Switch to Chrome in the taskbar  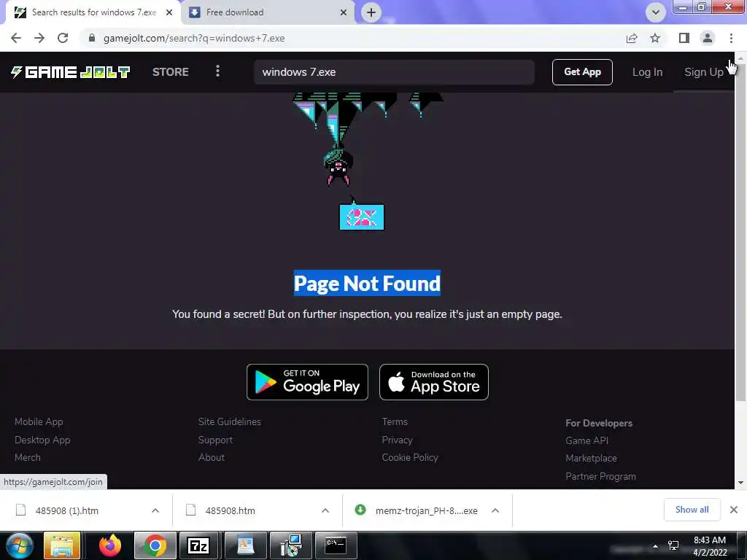click(x=155, y=545)
